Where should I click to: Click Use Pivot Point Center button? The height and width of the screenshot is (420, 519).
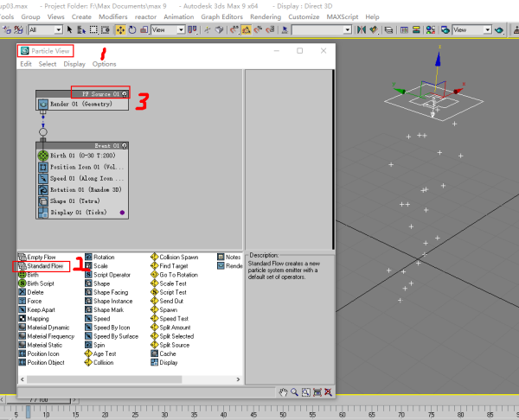[x=192, y=29]
